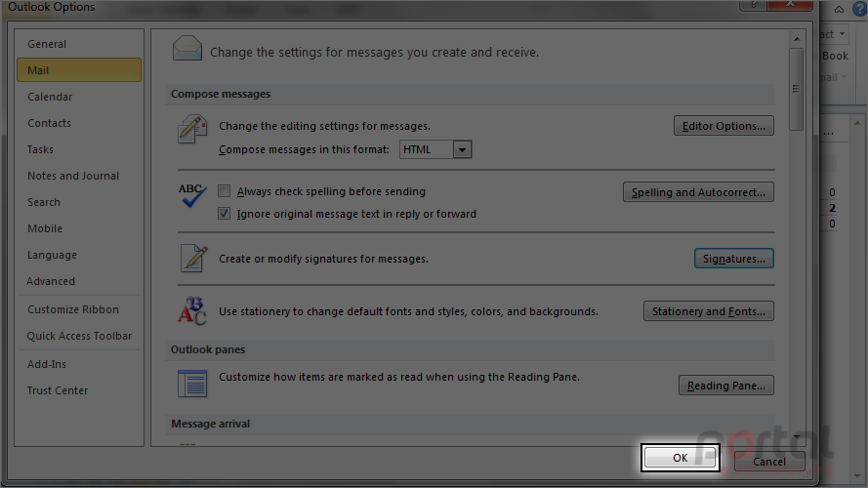Screen dimensions: 868x488
Task: Click the options pane scrollbar thumb
Action: click(797, 89)
